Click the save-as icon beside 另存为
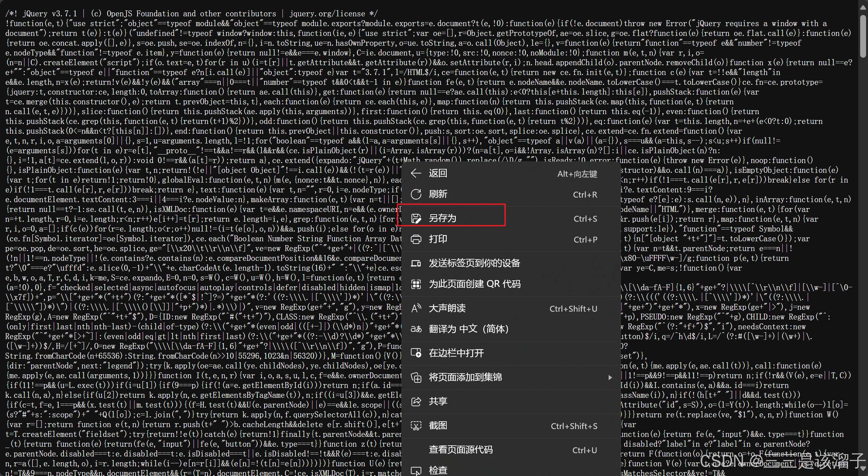Screen dimensions: 868x476 point(416,218)
